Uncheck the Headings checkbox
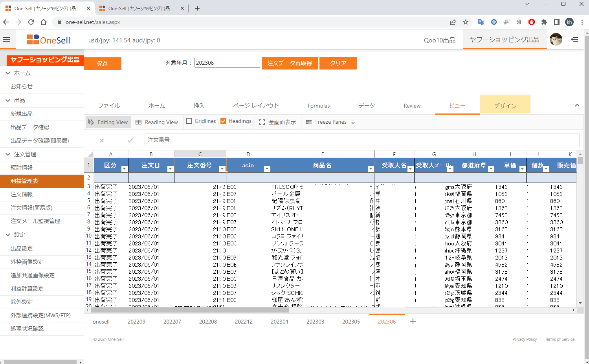Image resolution: width=589 pixels, height=364 pixels. 223,121
